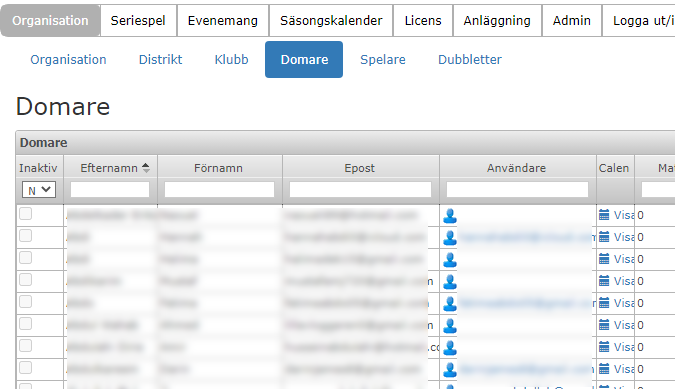Tick the Inaktiv checkbox in the third row
The width and height of the screenshot is (675, 389).
pyautogui.click(x=25, y=257)
